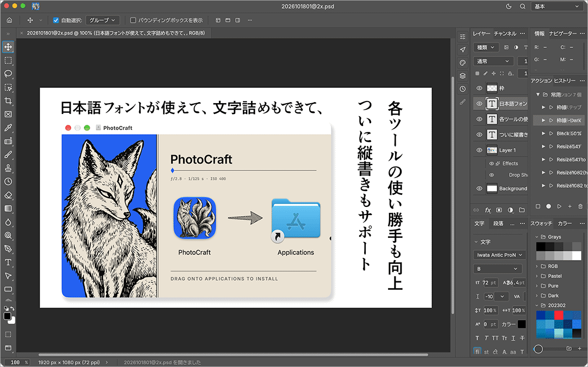
Task: Open the search icon in title bar
Action: coord(522,7)
